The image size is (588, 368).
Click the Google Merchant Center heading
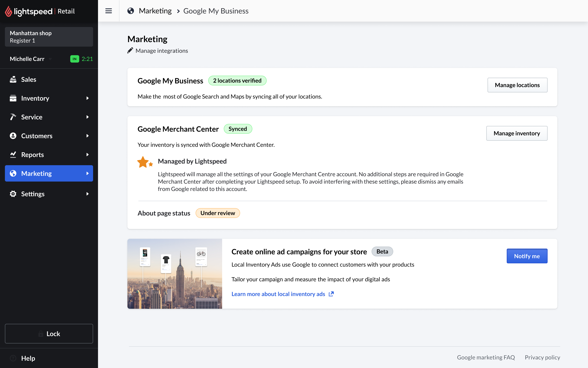(178, 129)
